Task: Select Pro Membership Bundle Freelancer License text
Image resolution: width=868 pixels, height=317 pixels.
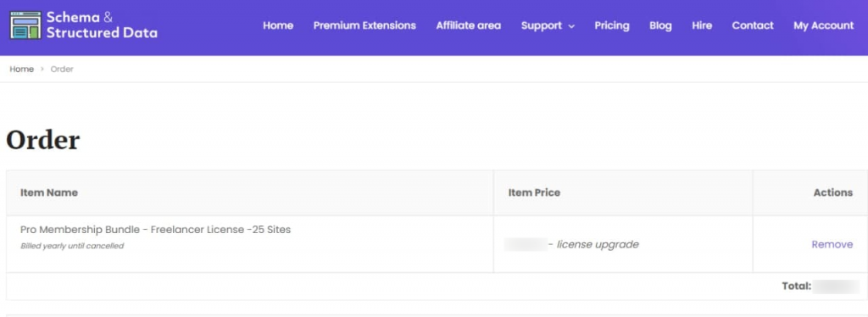Action: (156, 230)
